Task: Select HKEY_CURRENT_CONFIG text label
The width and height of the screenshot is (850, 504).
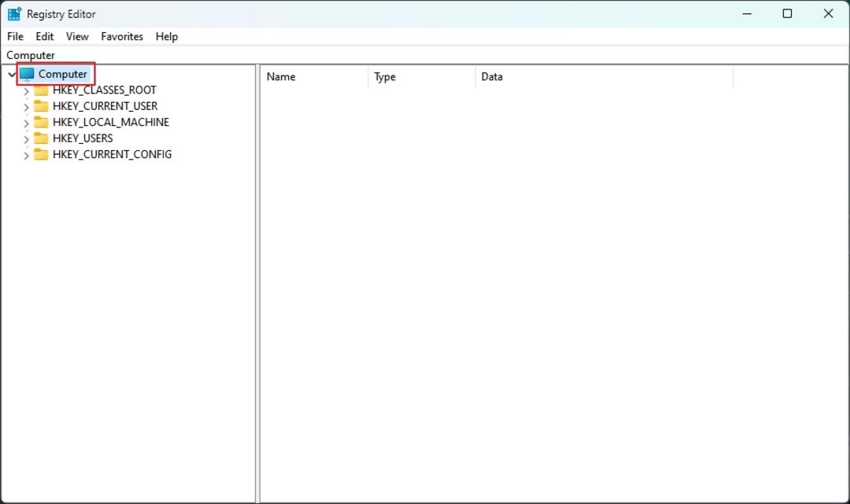Action: [113, 154]
